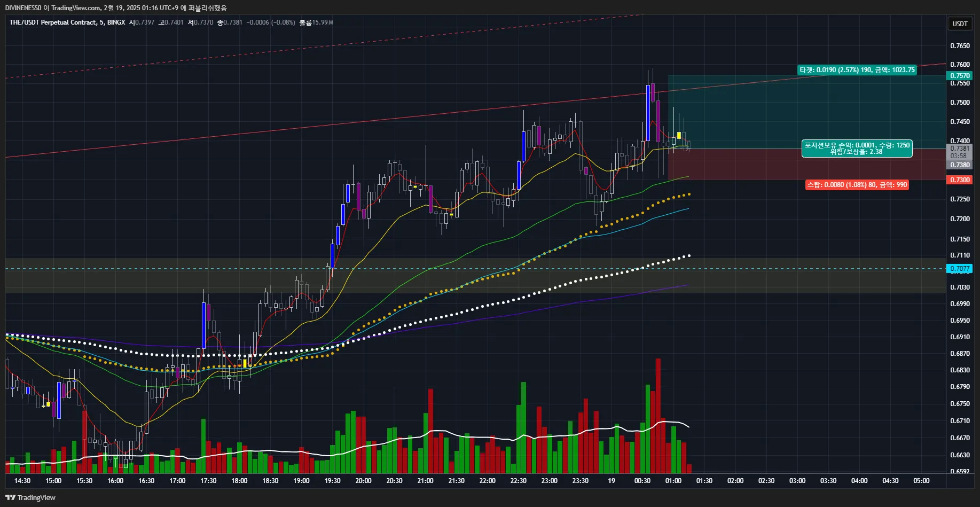
Task: Click the current price tag 0.7381 on the price axis
Action: [960, 149]
